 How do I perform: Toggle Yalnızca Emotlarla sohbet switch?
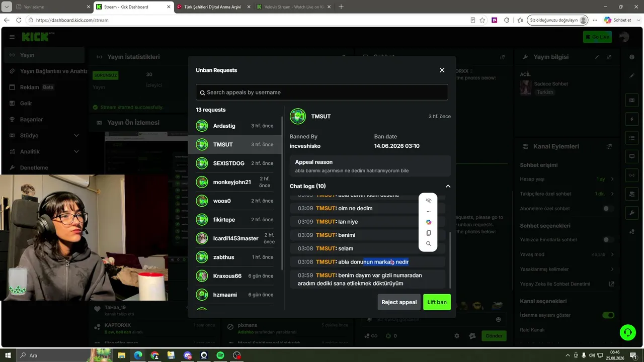coord(608,240)
